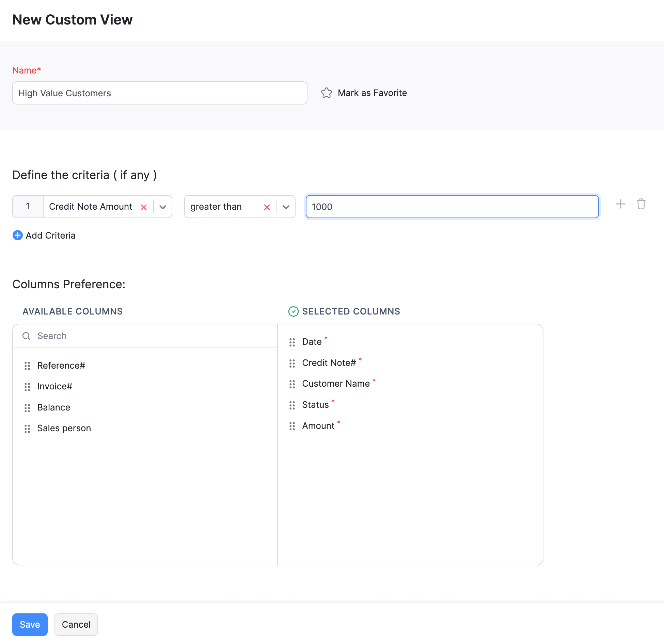Screen dimensions: 664x644
Task: Click the drag handle icon next to Balance
Action: 27,408
